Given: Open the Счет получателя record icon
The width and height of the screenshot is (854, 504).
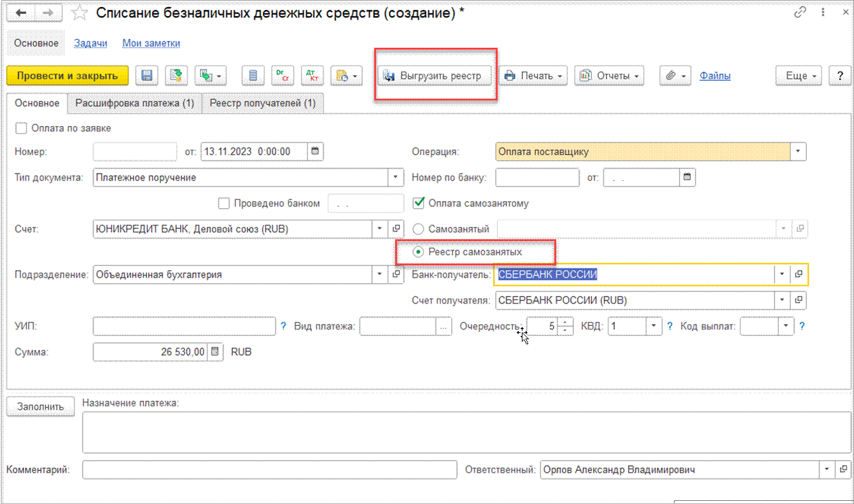Looking at the screenshot, I should coord(799,300).
